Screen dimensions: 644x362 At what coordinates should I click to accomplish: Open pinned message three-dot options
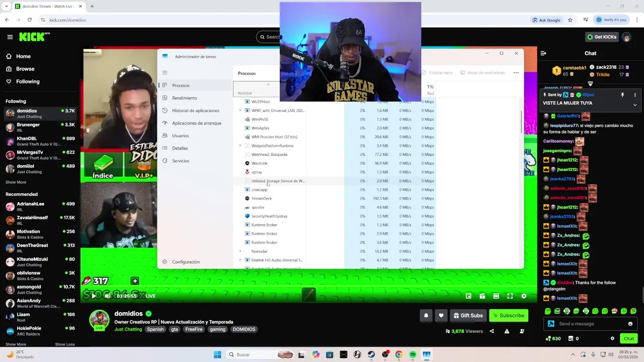[635, 95]
